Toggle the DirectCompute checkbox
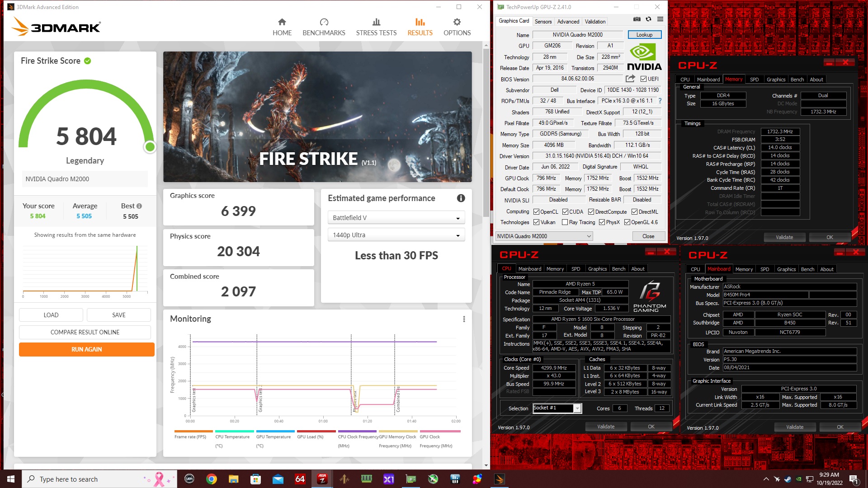 click(591, 212)
